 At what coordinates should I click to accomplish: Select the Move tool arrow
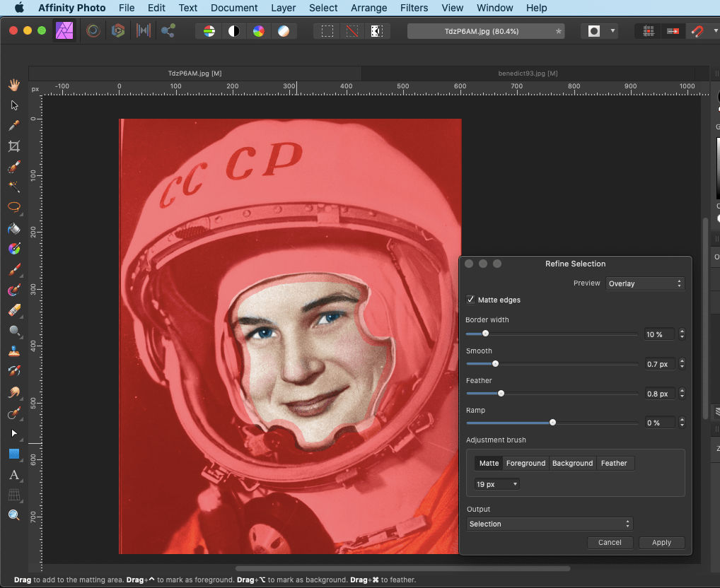pos(13,105)
